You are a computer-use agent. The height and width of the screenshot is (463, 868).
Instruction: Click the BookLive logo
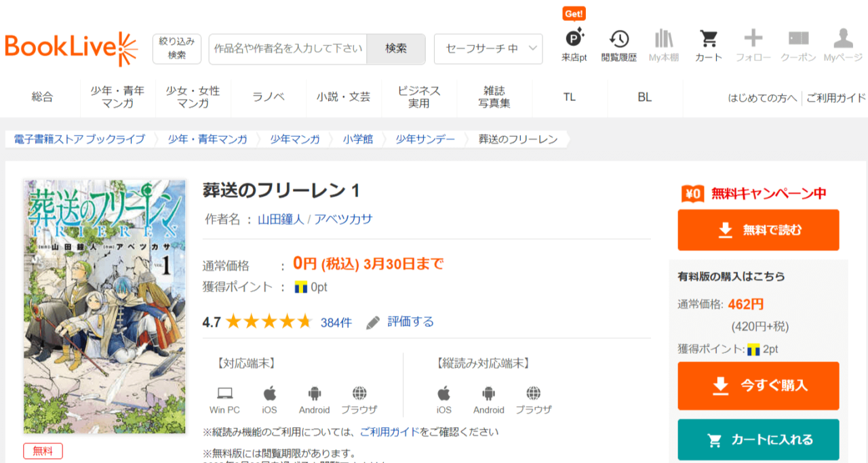point(71,49)
